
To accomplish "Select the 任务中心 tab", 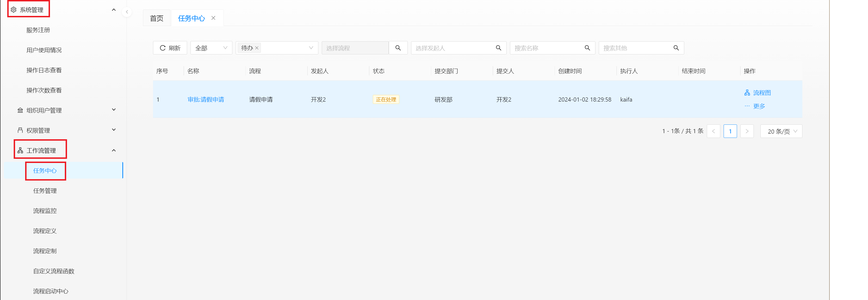I will [x=191, y=18].
